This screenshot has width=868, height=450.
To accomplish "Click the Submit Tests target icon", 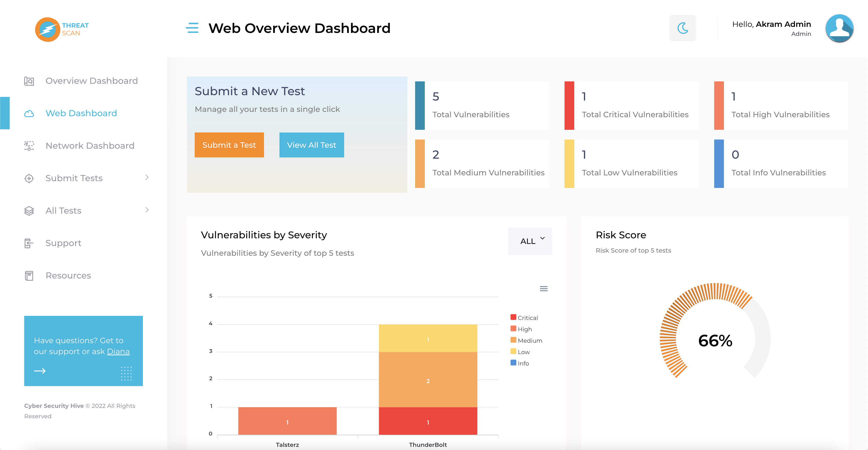I will 29,178.
